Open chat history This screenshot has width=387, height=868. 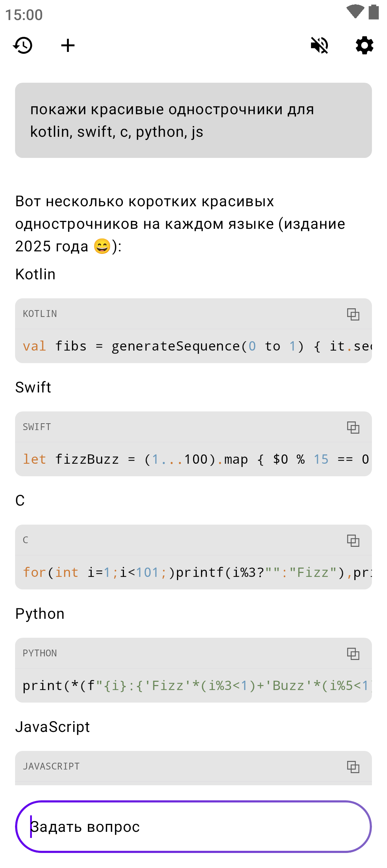pyautogui.click(x=23, y=45)
